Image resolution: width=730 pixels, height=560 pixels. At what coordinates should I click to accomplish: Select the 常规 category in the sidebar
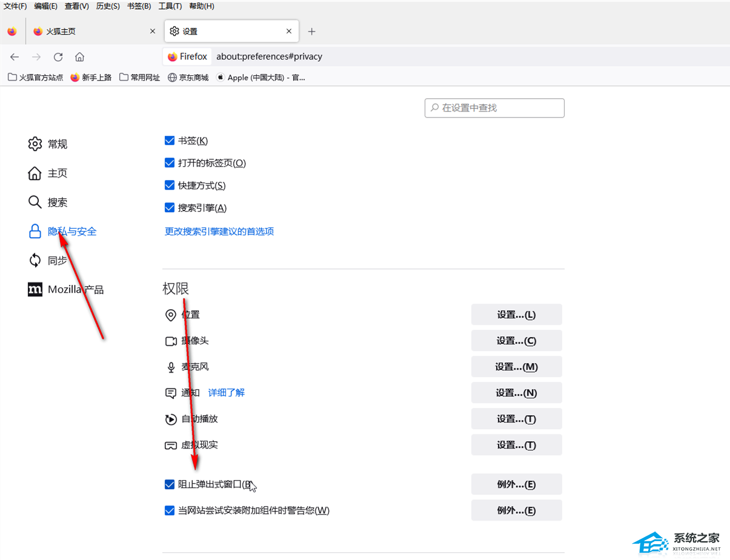click(x=47, y=144)
